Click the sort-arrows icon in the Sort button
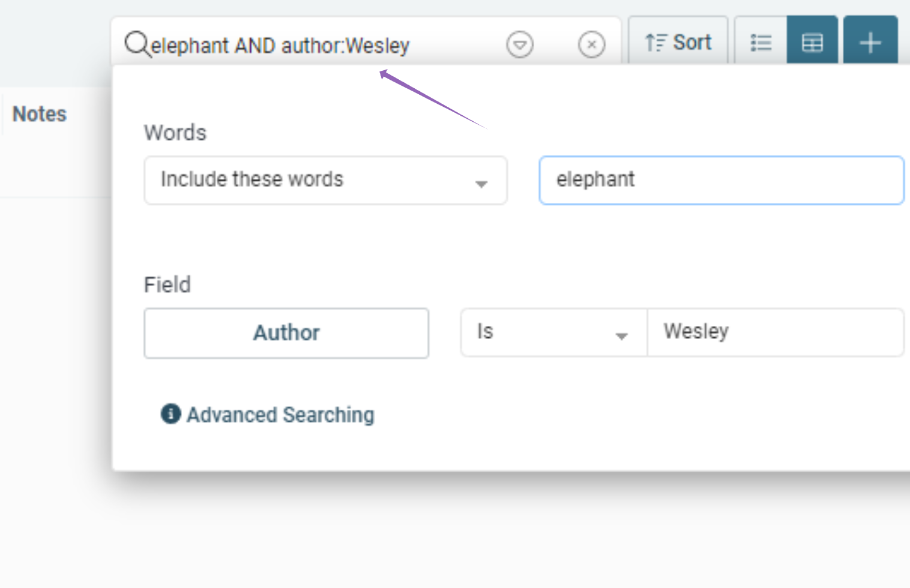This screenshot has height=588, width=910. (657, 41)
